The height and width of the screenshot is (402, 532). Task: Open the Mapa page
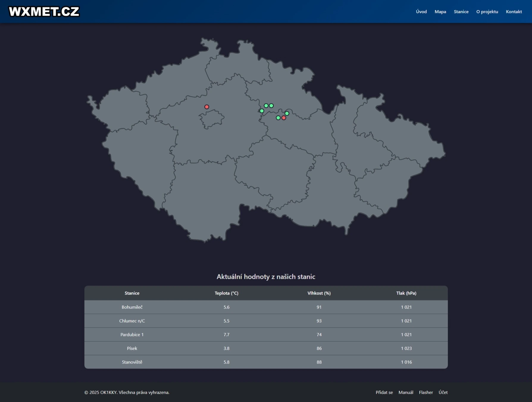click(440, 12)
